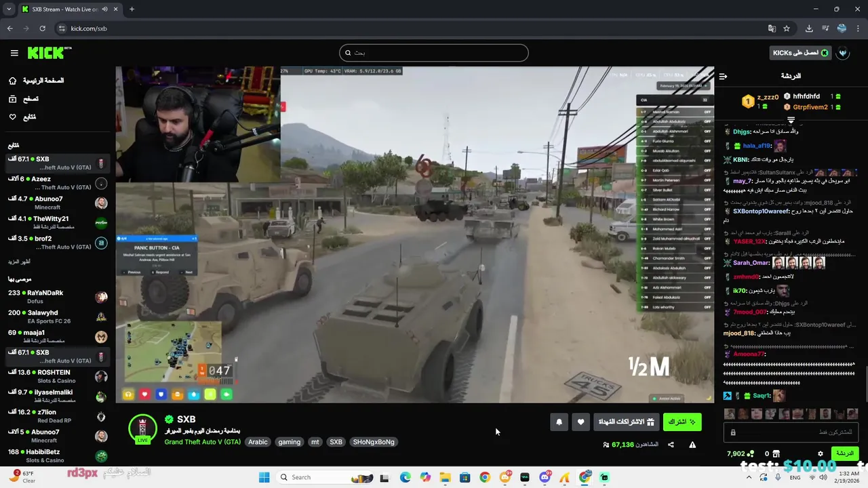Click the address bar kick.com/sxb
868x488 pixels.
89,28
